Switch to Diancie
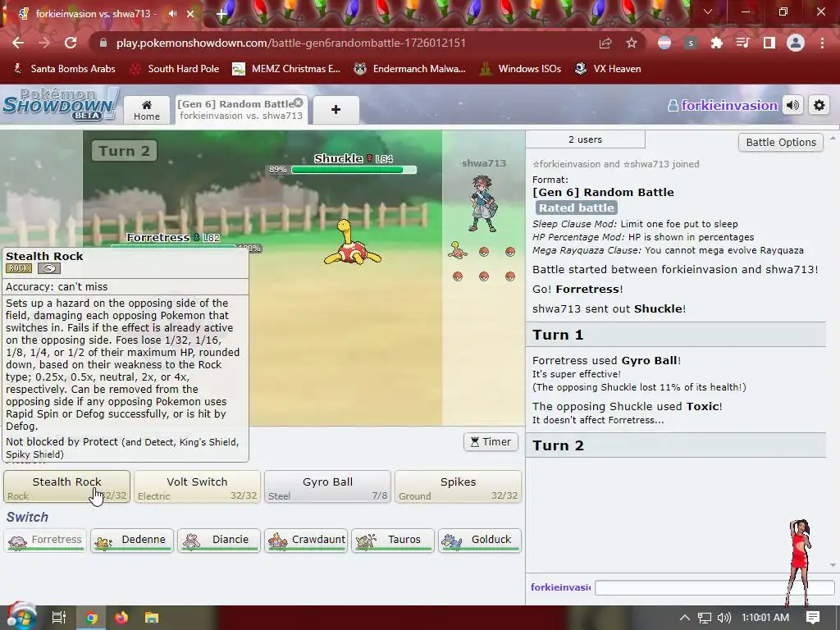This screenshot has width=840, height=630. coord(218,540)
